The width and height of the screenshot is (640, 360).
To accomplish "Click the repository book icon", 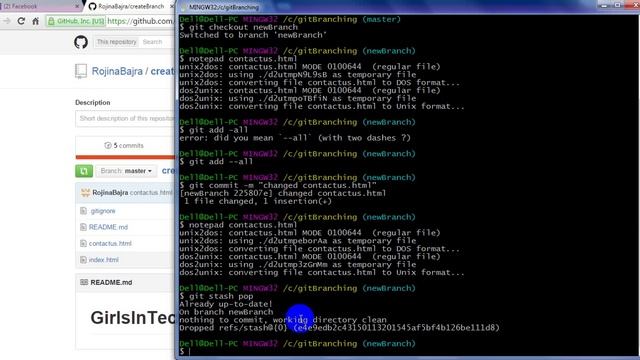I will (81, 71).
